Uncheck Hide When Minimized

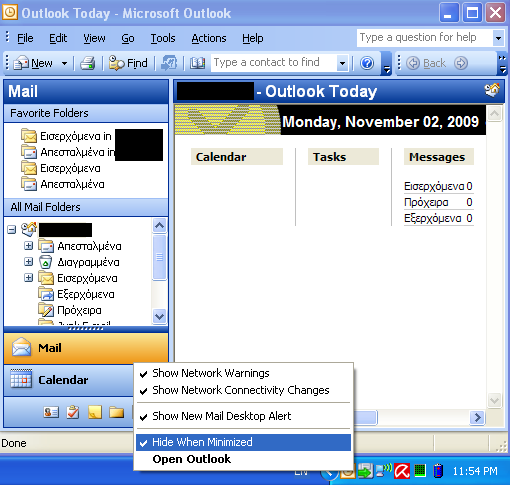244,442
